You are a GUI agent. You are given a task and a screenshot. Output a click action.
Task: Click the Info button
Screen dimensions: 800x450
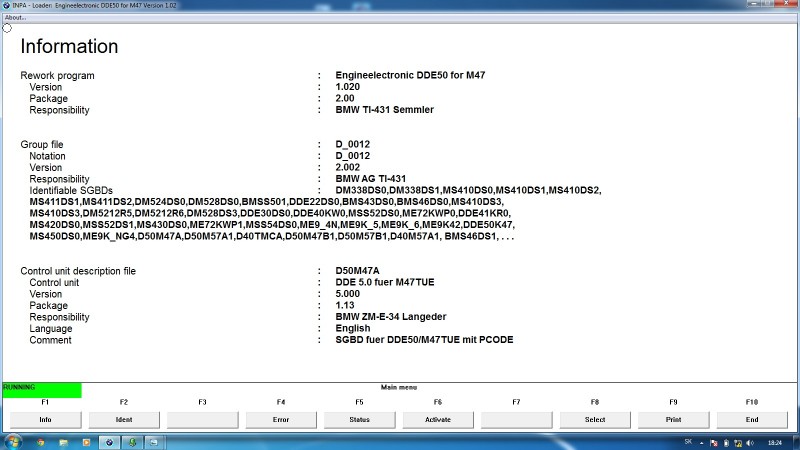(x=45, y=419)
